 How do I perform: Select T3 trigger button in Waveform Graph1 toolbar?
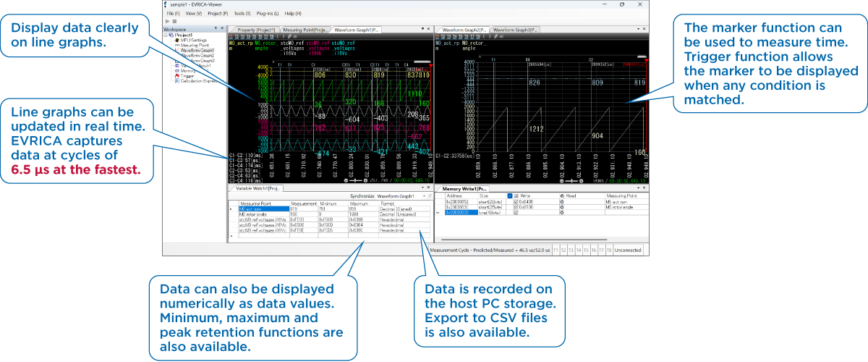click(242, 36)
